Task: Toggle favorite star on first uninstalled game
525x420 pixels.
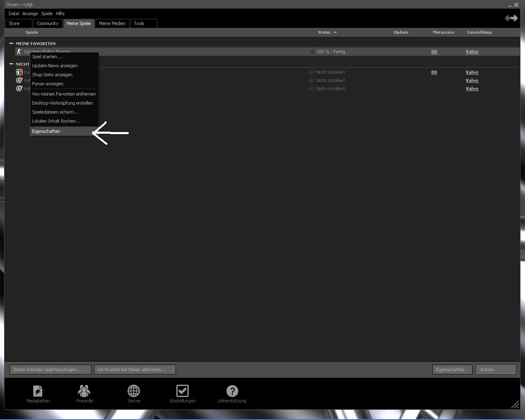Action: 311,72
